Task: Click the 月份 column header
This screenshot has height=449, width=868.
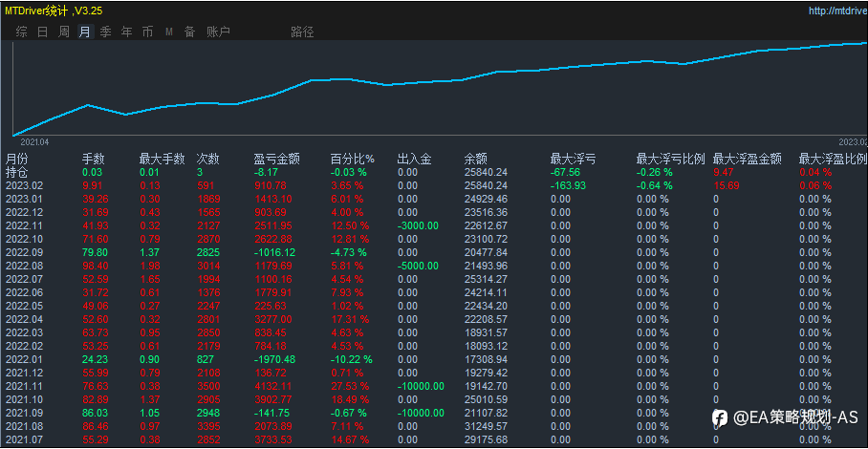Action: pos(16,160)
